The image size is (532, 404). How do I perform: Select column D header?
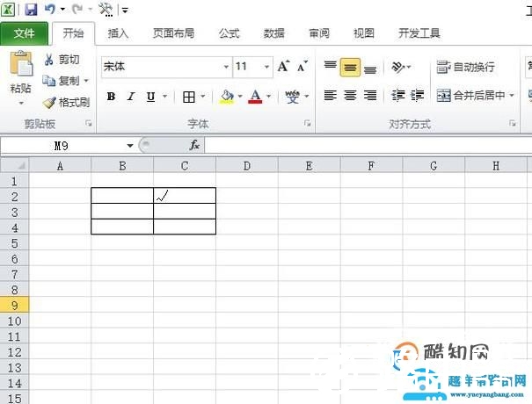point(247,166)
